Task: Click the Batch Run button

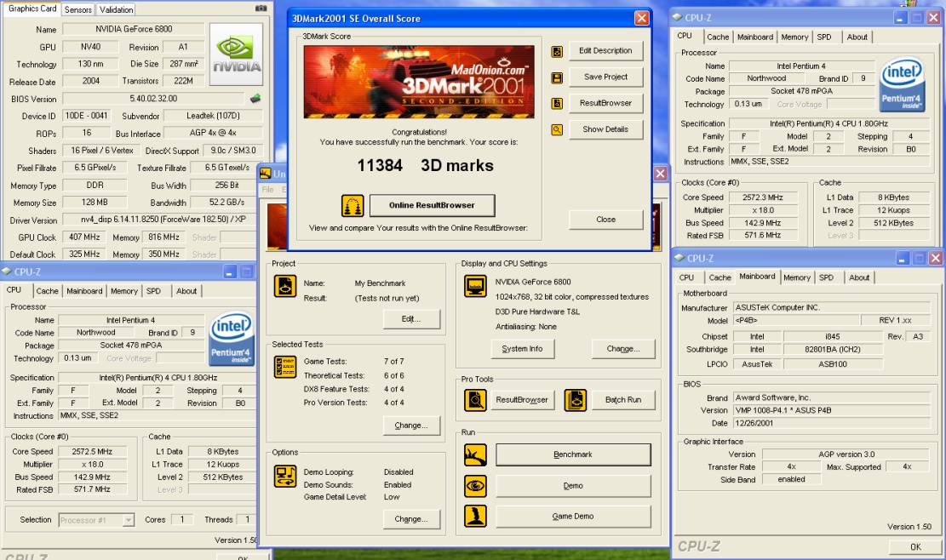Action: pyautogui.click(x=623, y=400)
